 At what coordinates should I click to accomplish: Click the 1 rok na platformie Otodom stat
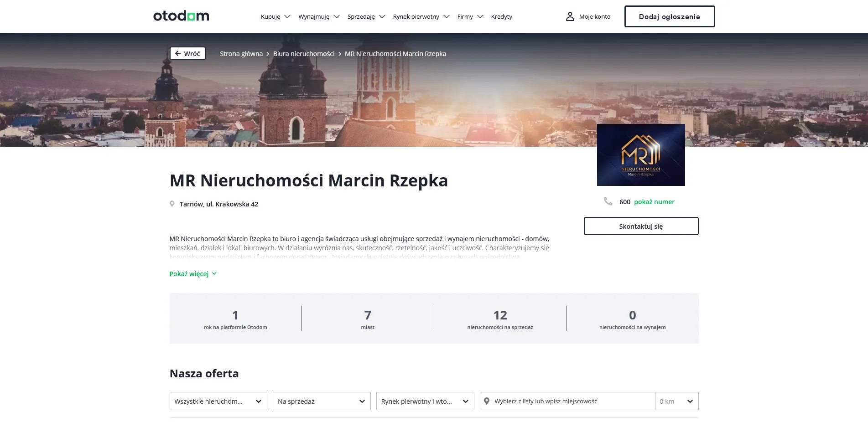point(235,319)
